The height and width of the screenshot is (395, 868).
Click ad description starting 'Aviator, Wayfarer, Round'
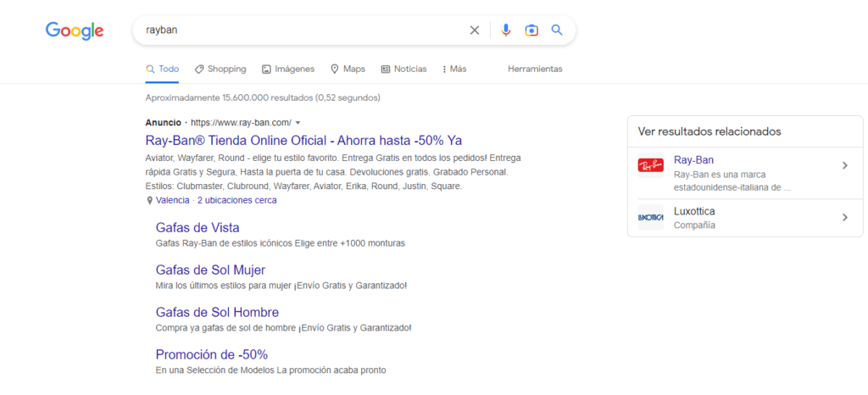click(332, 172)
